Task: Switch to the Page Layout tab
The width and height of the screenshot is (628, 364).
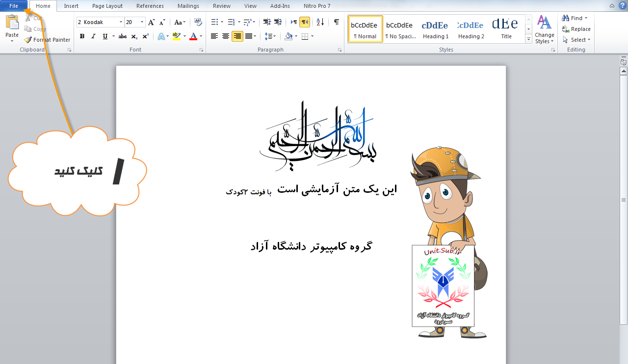Action: click(107, 6)
